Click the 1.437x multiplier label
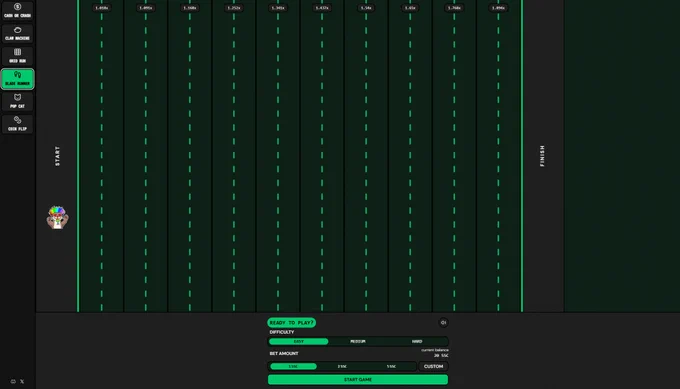680x389 pixels. (x=322, y=8)
